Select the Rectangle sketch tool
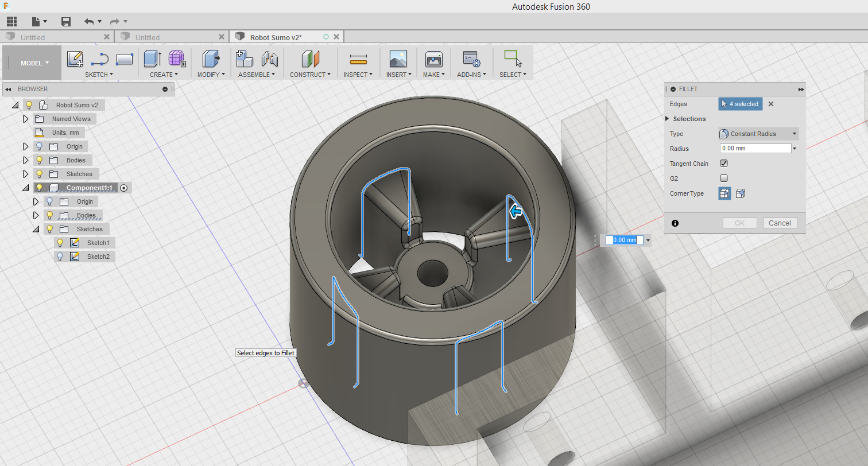Viewport: 868px width, 466px height. pos(125,59)
